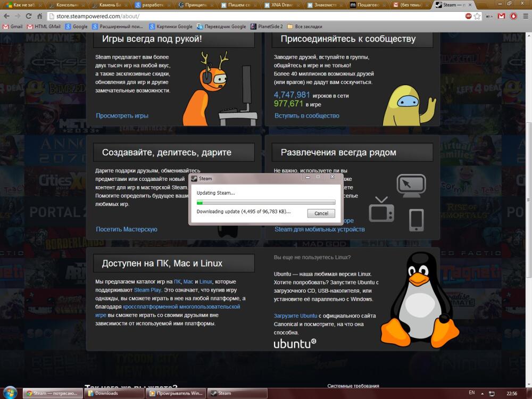The image size is (532, 399).
Task: Open the Gmail checker extension icon
Action: click(x=502, y=16)
